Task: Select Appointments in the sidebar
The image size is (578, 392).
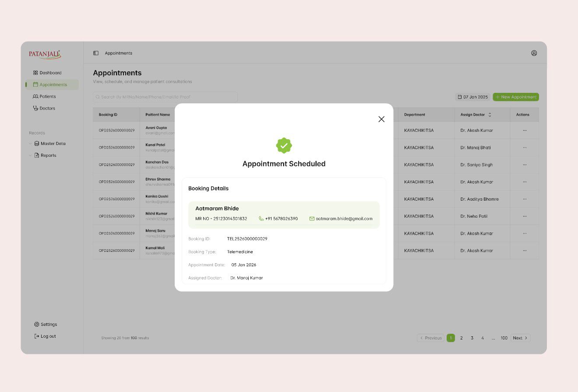Action: 52,85
